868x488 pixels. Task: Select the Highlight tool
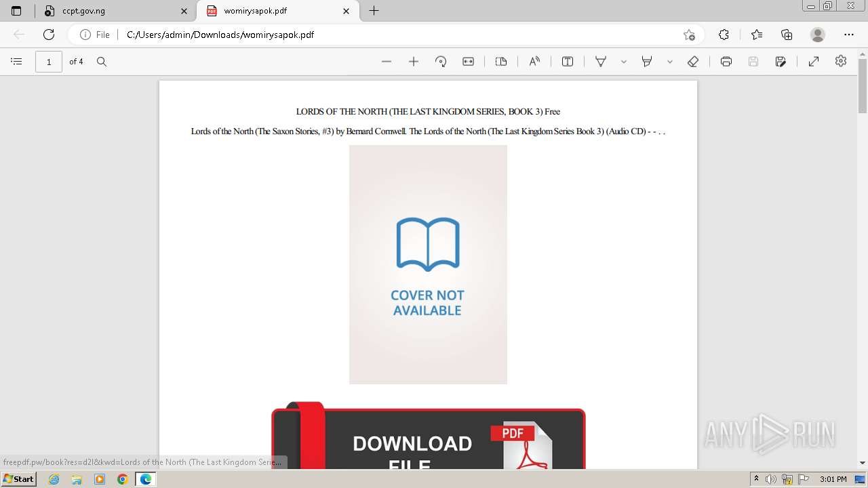pos(647,62)
